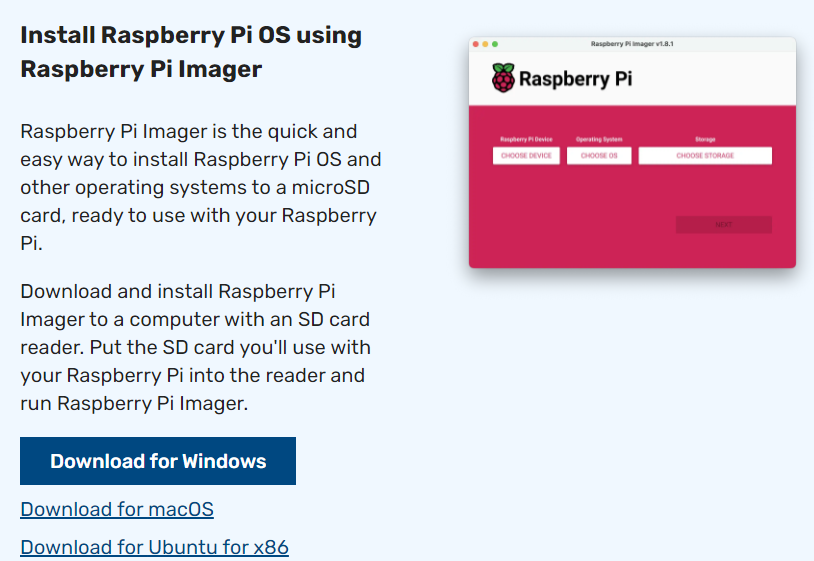Click the 'Raspberry Pi' wordmark beside the logo
The width and height of the screenshot is (814, 561).
tap(576, 79)
